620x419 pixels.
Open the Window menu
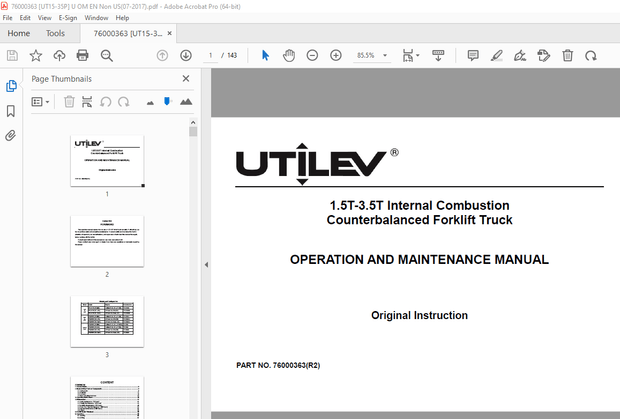tap(96, 18)
